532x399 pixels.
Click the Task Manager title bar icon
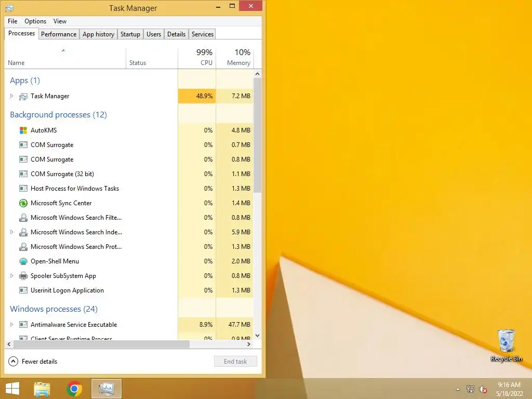pos(9,8)
